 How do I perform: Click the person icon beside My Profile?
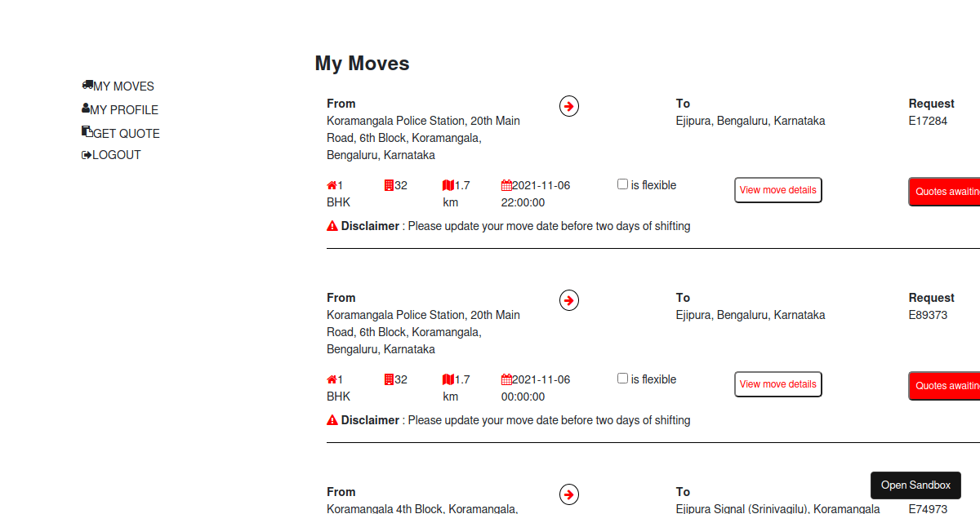(86, 109)
